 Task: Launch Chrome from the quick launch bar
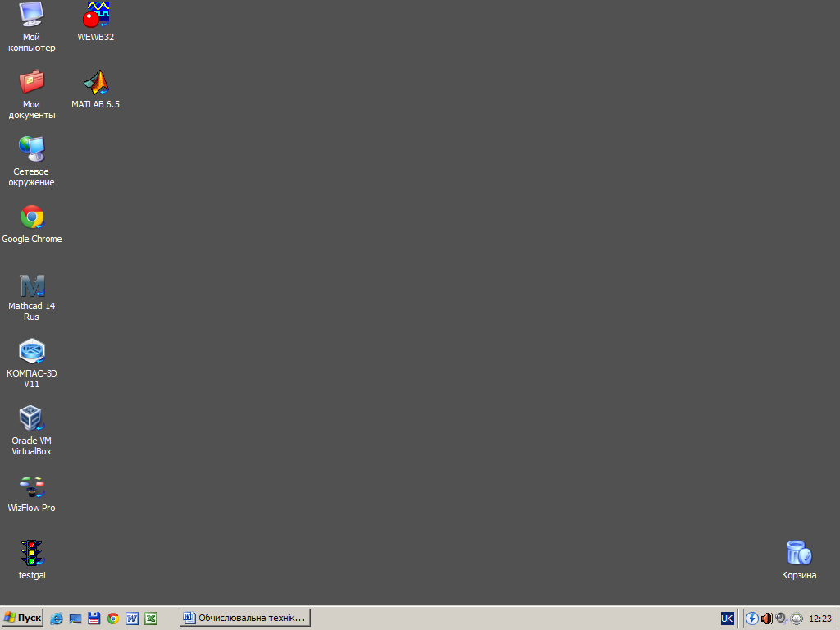[x=113, y=619]
